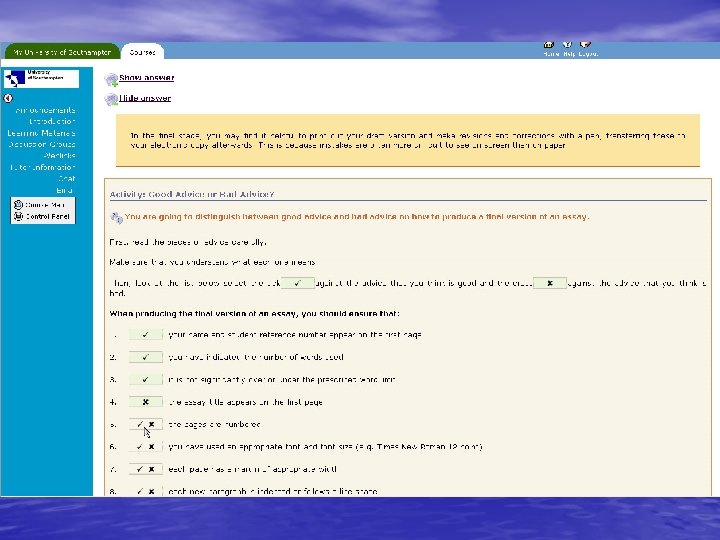
Task: Mark item 5 pages are numbered with the cross
Action: [152, 424]
